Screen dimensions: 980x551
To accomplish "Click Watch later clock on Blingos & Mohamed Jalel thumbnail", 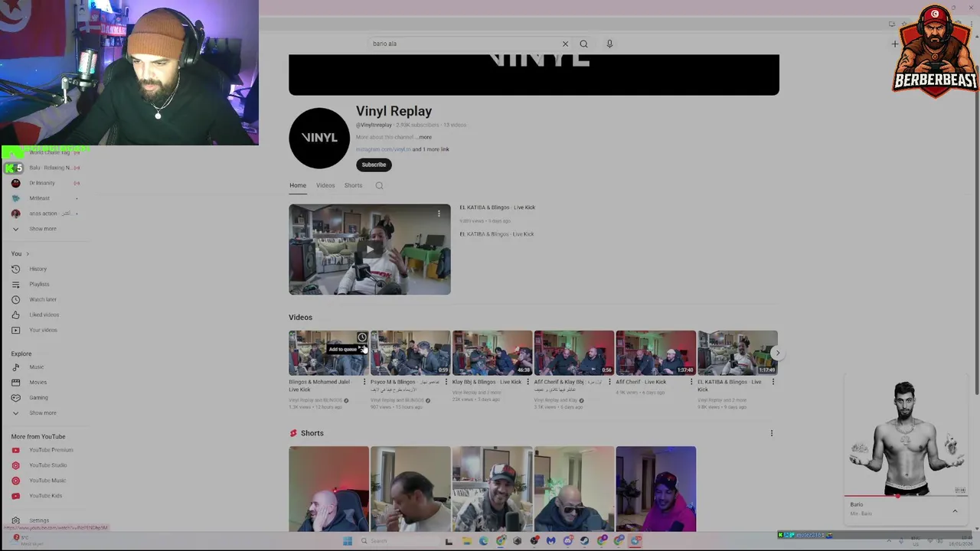I will point(362,337).
